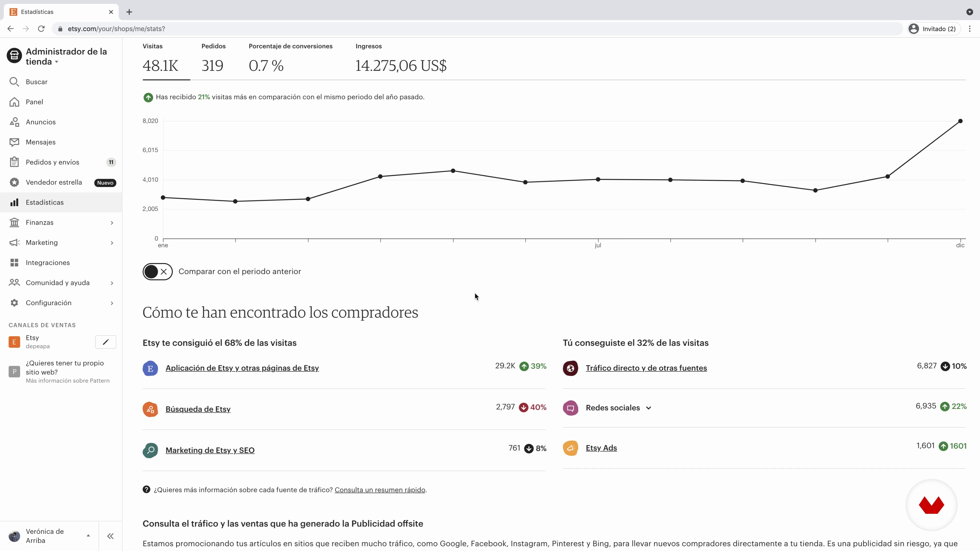This screenshot has height=551, width=980.
Task: Click the Marketing de Etsy y SEO magnifier icon
Action: (150, 450)
